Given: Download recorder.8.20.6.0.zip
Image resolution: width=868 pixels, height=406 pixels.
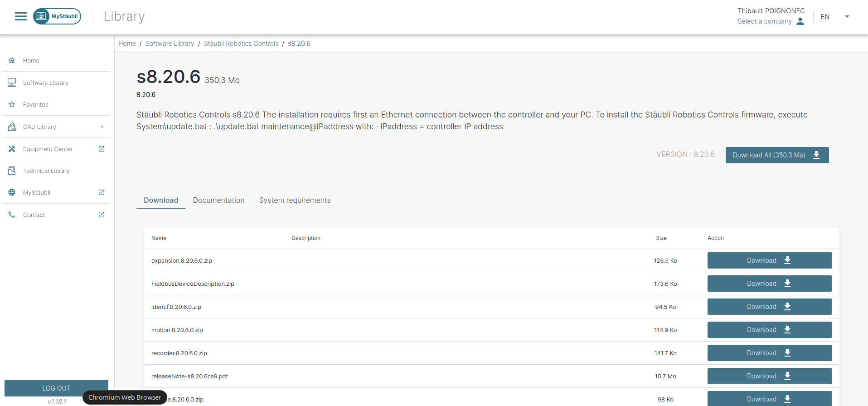Looking at the screenshot, I should [x=770, y=353].
